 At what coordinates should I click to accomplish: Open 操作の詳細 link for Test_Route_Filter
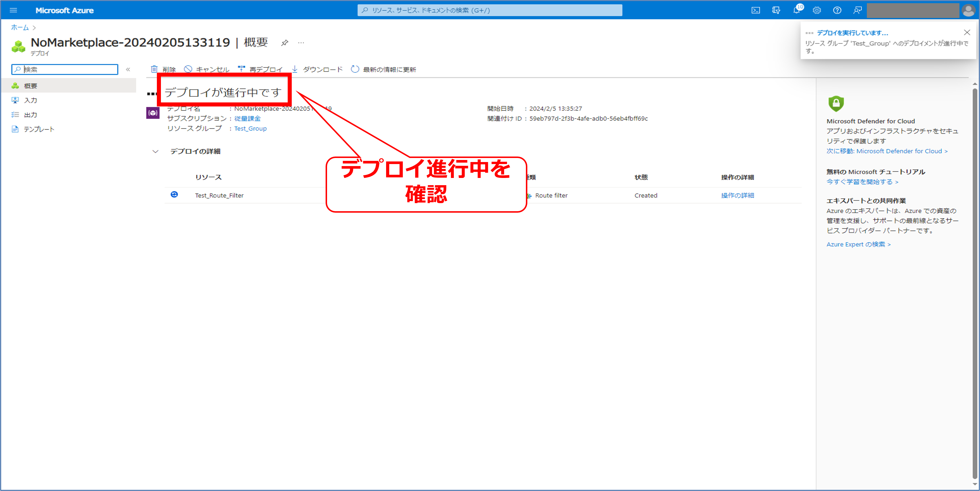(737, 196)
